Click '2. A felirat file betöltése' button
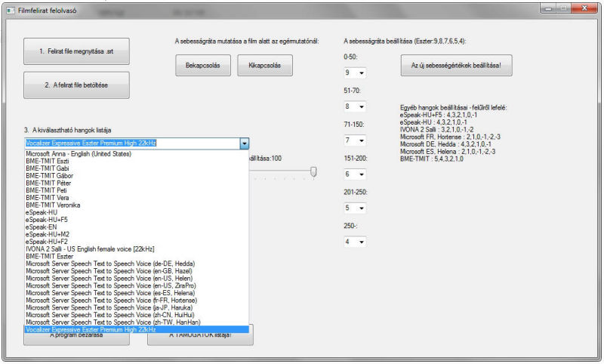This screenshot has width=604, height=364. coord(76,85)
